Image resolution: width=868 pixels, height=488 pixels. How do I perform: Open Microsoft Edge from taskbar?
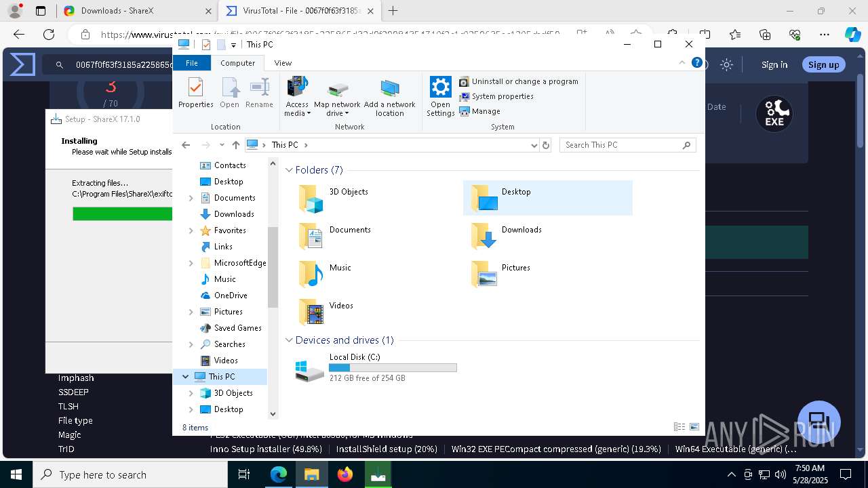coord(279,474)
